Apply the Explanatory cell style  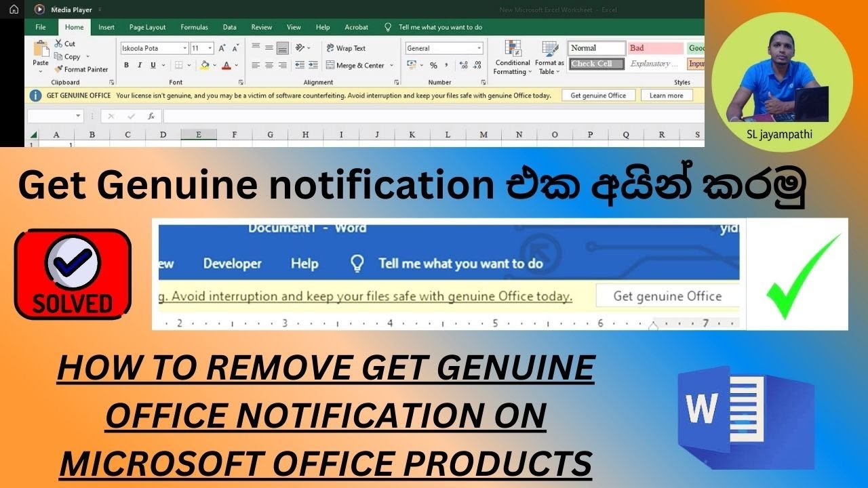click(655, 64)
